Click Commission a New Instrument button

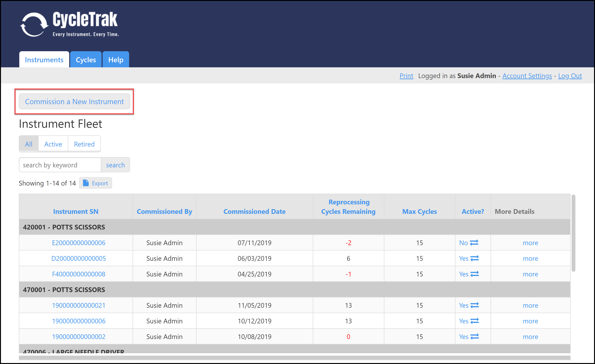[74, 101]
